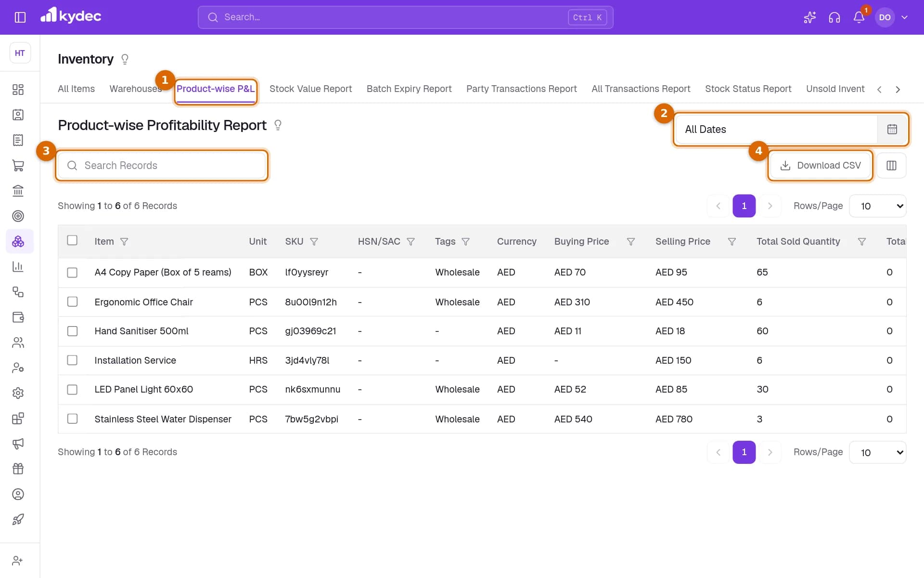Focus the global Search bar

click(x=405, y=17)
